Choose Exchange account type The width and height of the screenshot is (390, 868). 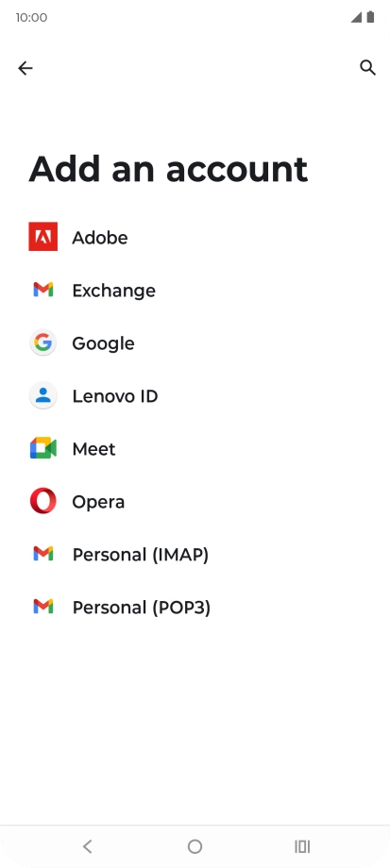pyautogui.click(x=195, y=290)
